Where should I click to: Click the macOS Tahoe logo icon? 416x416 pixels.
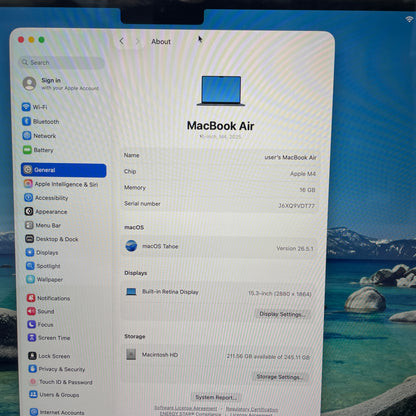coord(131,246)
